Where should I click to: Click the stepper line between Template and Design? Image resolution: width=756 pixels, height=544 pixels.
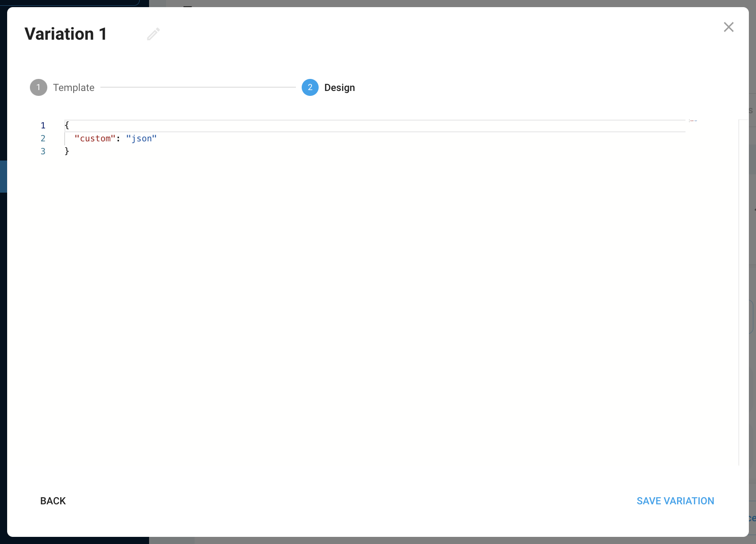tap(198, 87)
